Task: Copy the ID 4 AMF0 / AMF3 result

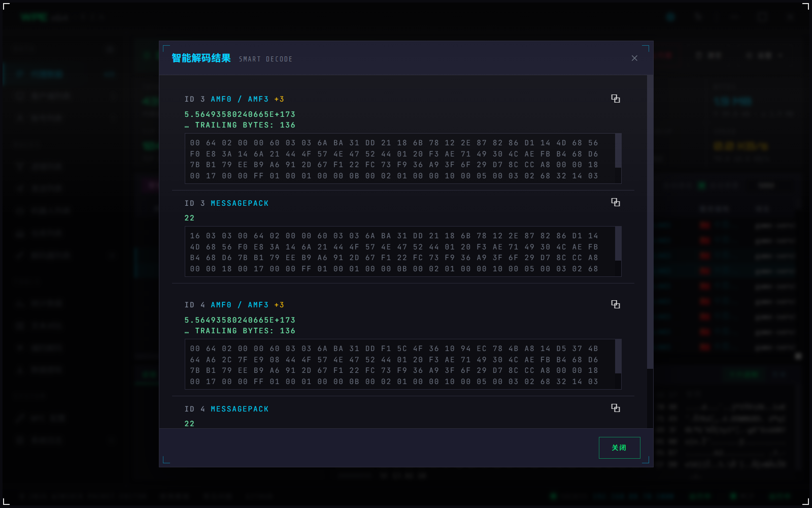Action: (616, 304)
